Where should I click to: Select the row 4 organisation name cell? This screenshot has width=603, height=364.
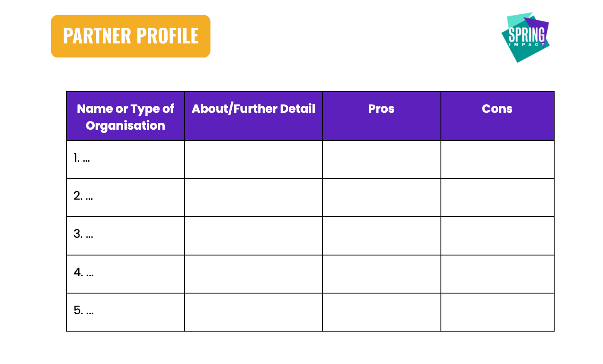point(125,274)
